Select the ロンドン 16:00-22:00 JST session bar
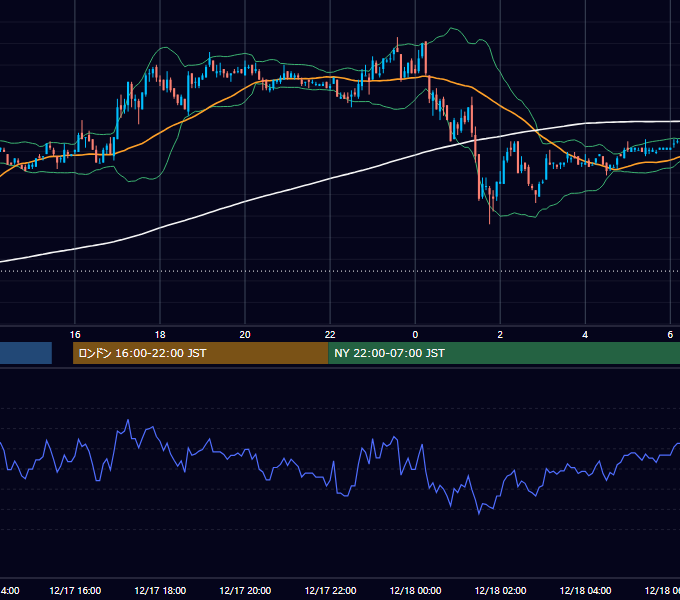 [x=201, y=353]
